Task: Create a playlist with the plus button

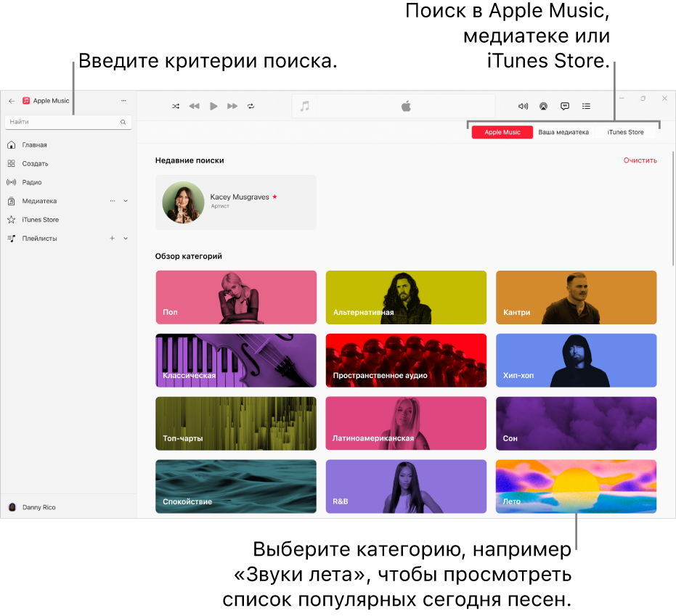Action: pyautogui.click(x=112, y=238)
